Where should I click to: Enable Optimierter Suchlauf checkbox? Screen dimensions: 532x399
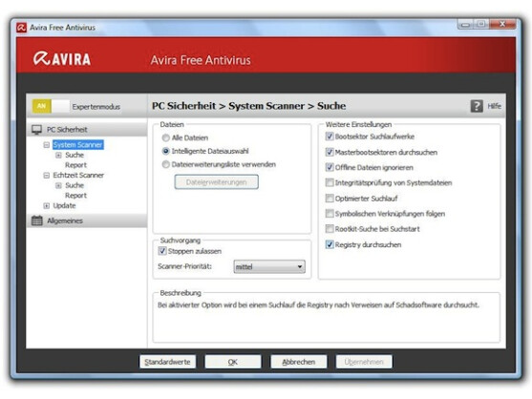pyautogui.click(x=330, y=199)
